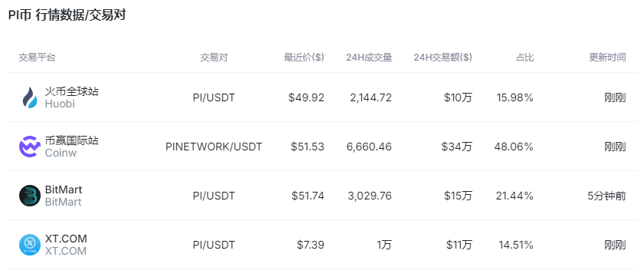Click the Huobi flame logo icon
This screenshot has height=277, width=644.
30,97
